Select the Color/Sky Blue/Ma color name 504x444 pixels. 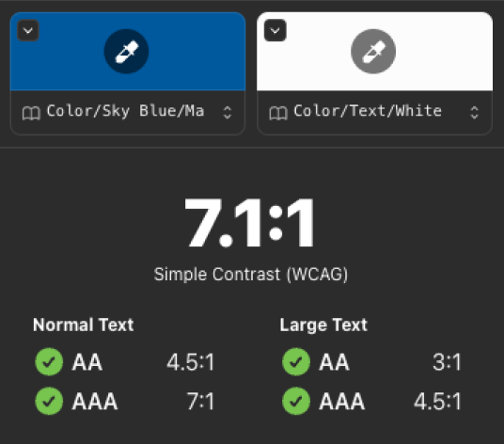pyautogui.click(x=125, y=111)
